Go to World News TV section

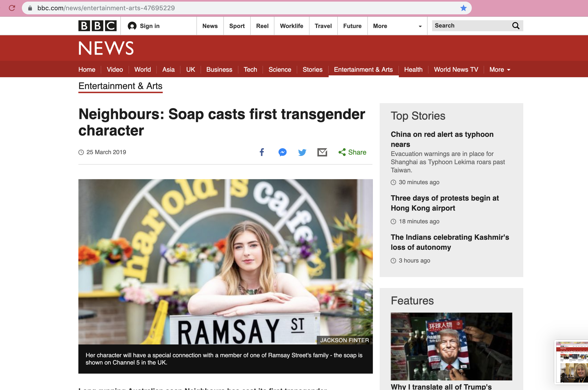pyautogui.click(x=456, y=70)
